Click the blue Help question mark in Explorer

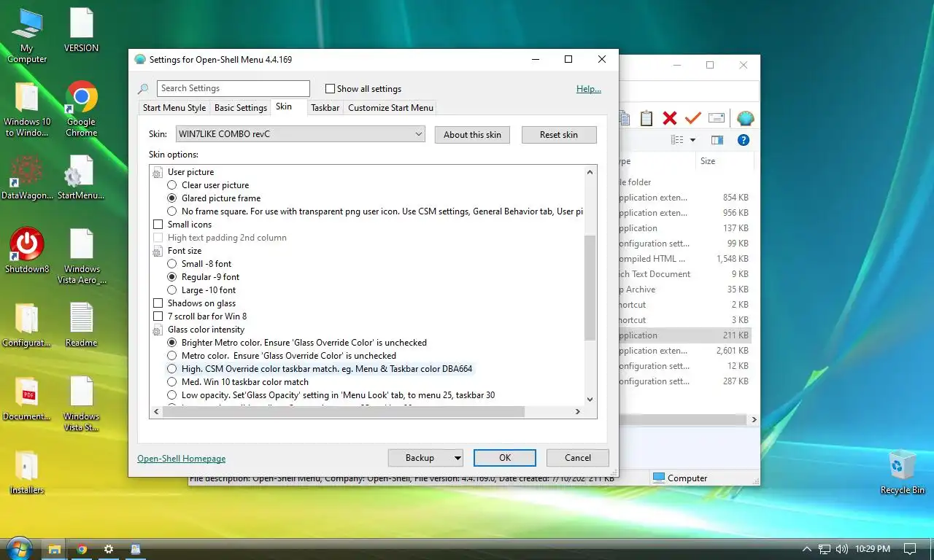[744, 140]
